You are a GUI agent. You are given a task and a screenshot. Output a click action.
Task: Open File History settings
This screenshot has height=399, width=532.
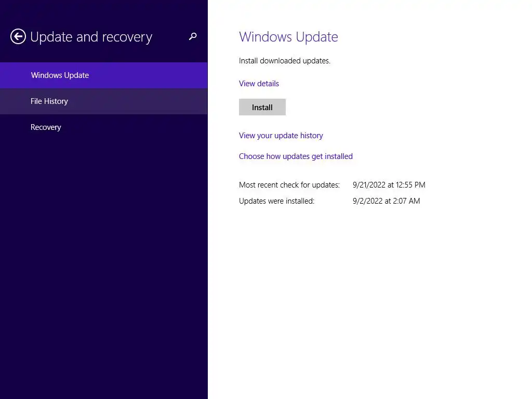pos(104,101)
